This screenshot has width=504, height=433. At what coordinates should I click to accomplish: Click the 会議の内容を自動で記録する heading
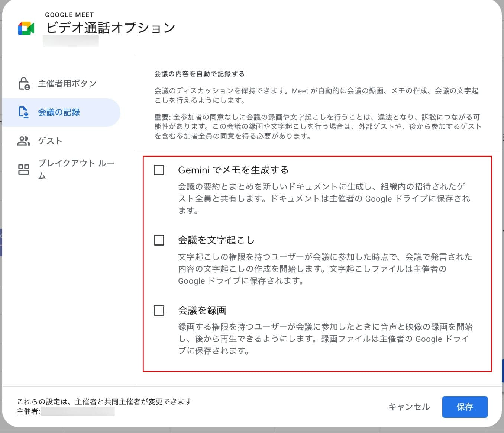tap(200, 74)
